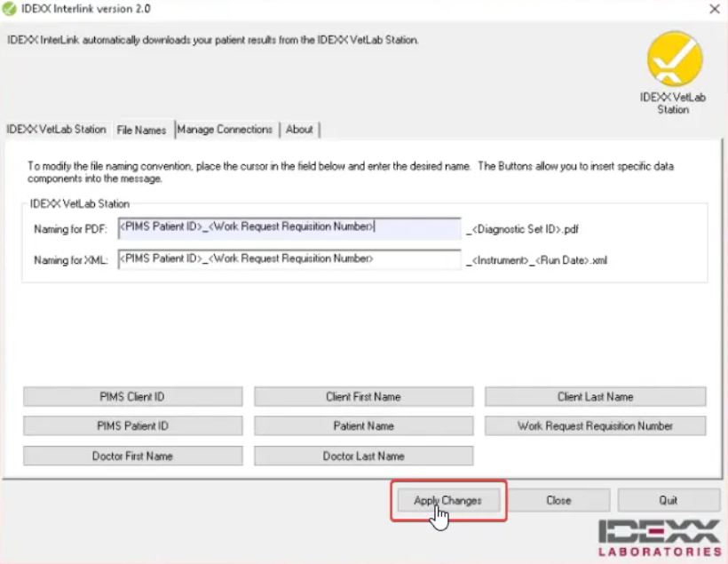Image resolution: width=728 pixels, height=564 pixels.
Task: Insert the Work Request Requisition Number component
Action: [x=595, y=426]
